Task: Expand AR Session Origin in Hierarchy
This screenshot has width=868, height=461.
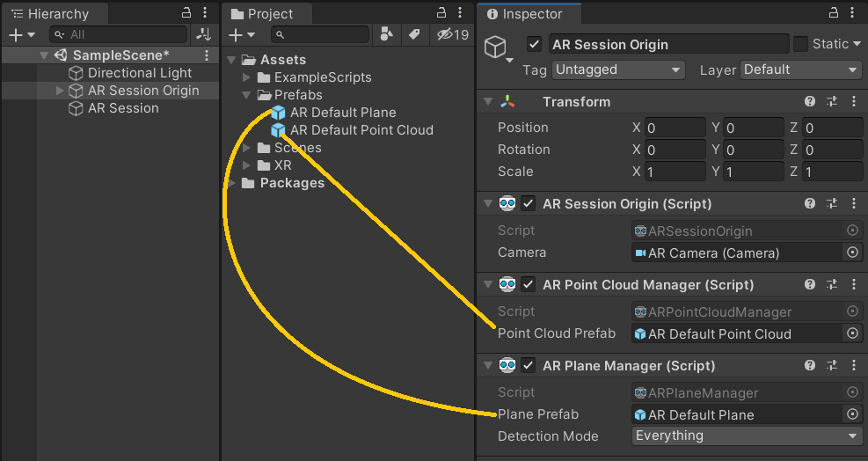Action: [x=60, y=91]
